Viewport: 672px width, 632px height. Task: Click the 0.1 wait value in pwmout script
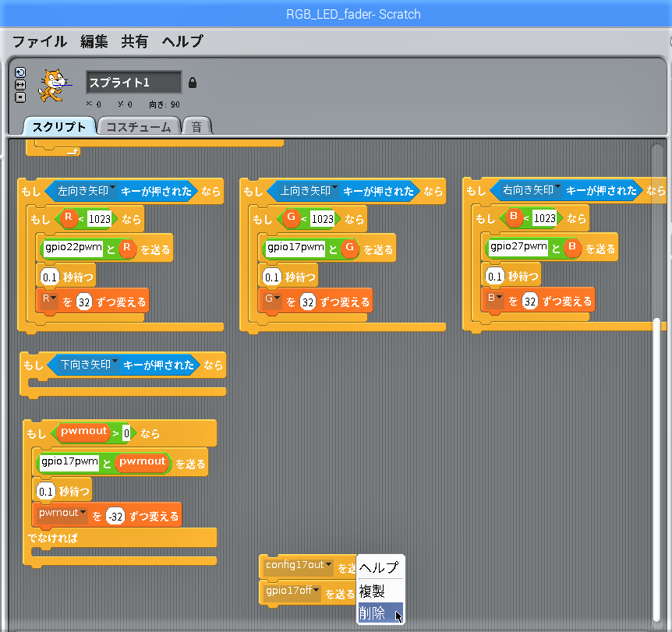click(46, 492)
